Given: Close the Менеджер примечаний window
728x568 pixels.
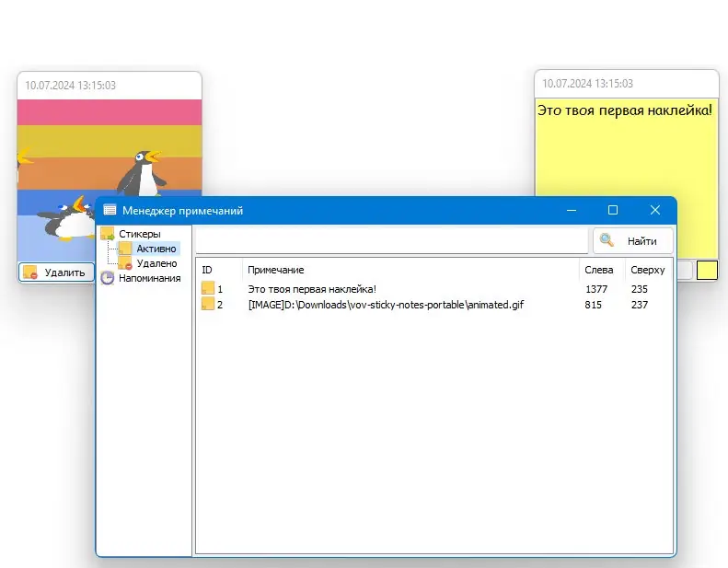Looking at the screenshot, I should pos(655,211).
